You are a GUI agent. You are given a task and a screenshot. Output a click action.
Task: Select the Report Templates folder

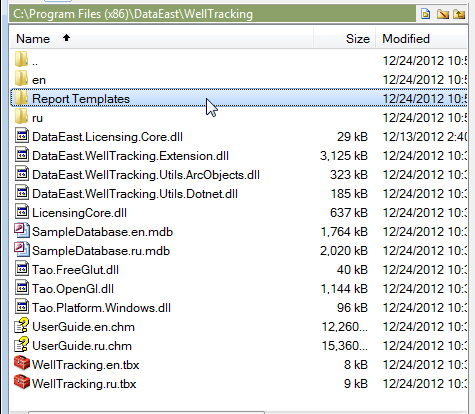click(239, 99)
